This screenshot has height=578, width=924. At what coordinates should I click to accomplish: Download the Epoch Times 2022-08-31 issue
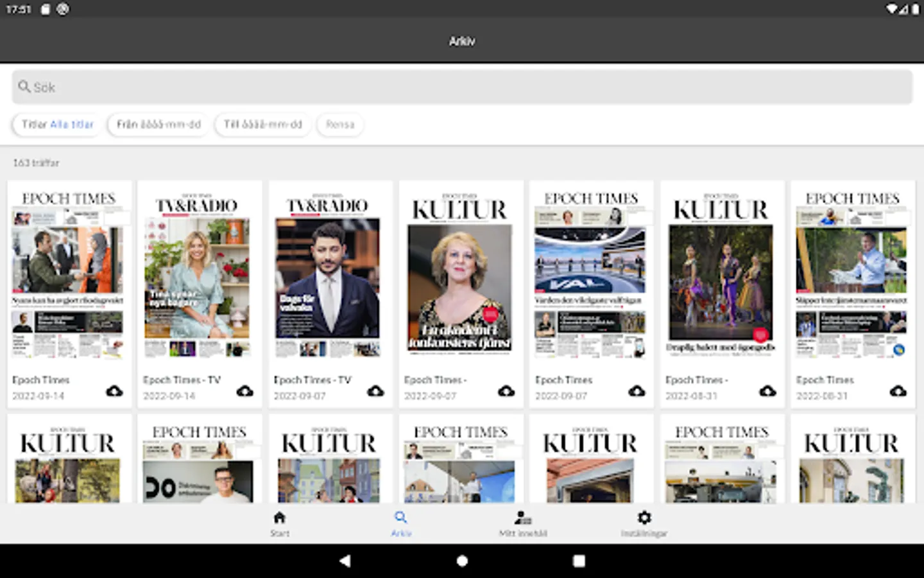click(x=898, y=390)
